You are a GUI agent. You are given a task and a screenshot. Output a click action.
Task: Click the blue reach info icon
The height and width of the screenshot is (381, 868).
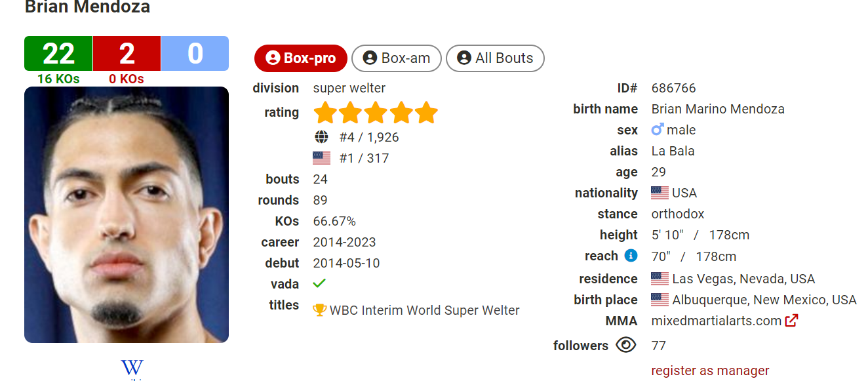631,256
